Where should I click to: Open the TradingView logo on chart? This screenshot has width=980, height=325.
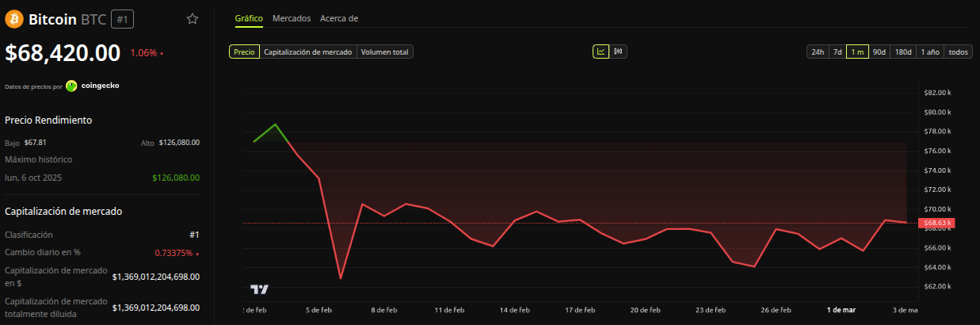pos(259,289)
